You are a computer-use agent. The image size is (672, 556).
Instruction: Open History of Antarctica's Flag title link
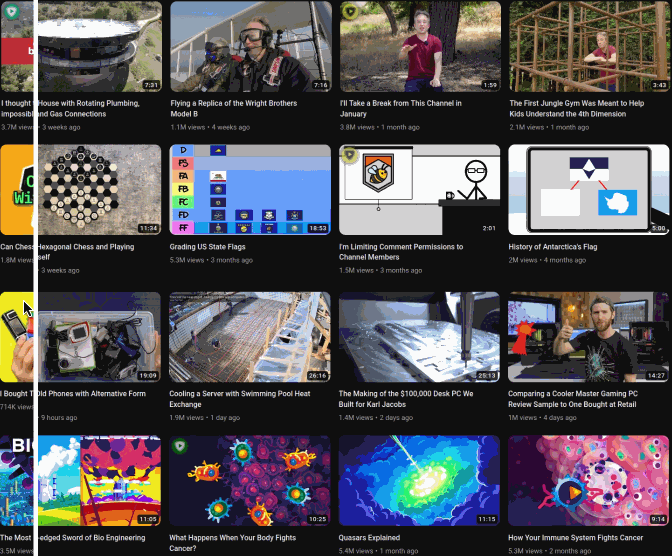[x=557, y=246]
